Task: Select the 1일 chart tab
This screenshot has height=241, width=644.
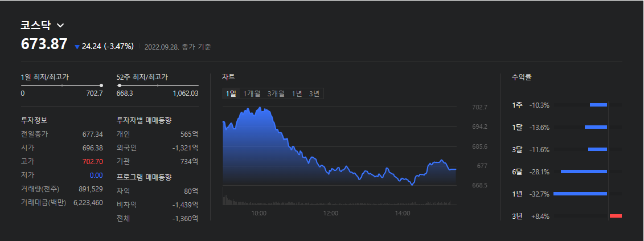Action: click(231, 94)
